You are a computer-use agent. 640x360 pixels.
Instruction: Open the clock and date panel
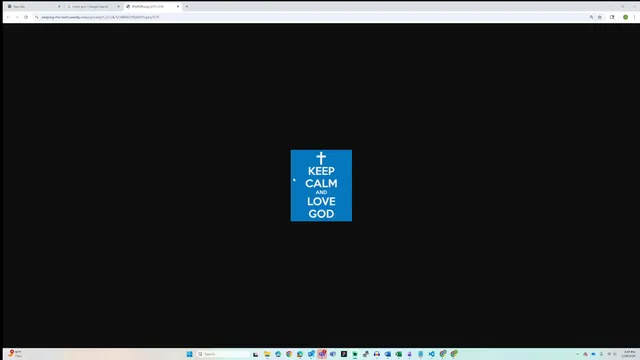point(629,354)
